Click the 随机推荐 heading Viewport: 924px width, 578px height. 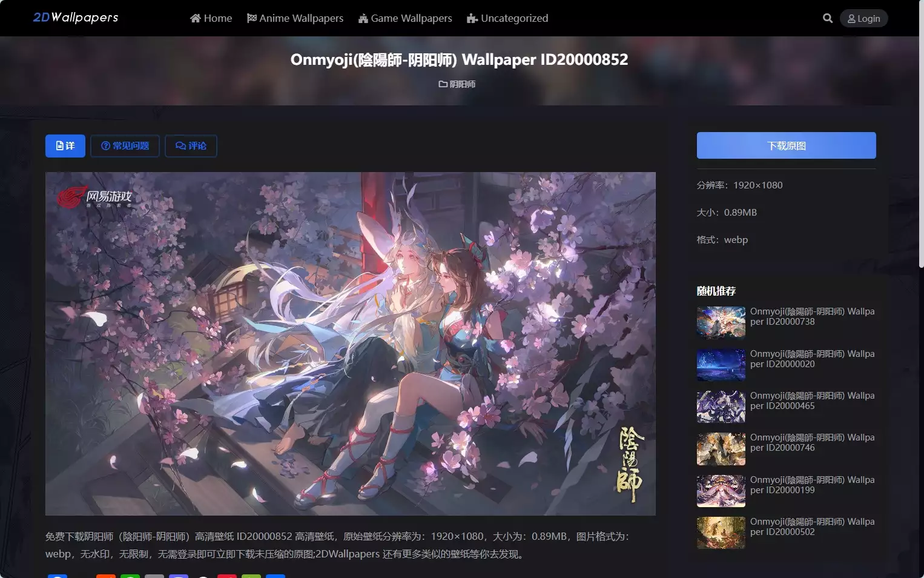coord(716,291)
